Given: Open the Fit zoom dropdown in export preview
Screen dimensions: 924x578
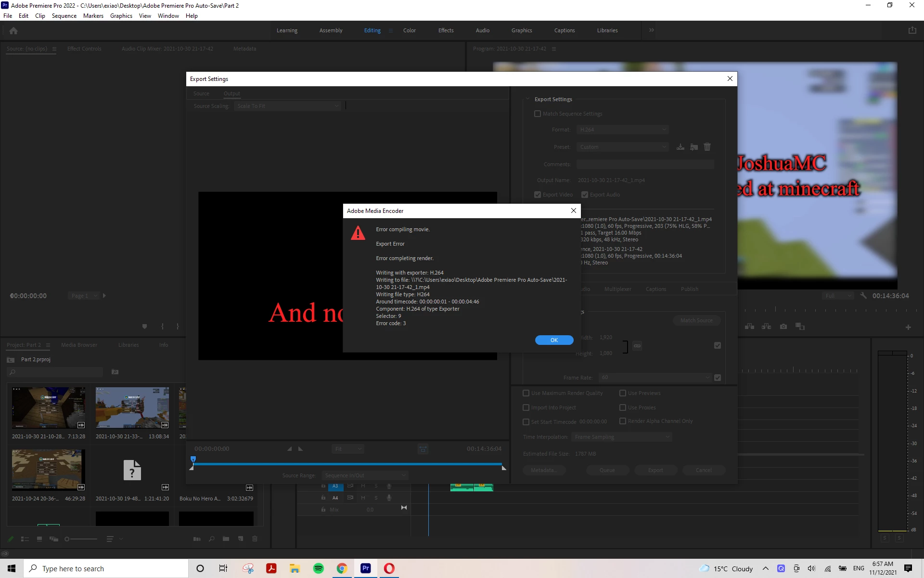Looking at the screenshot, I should coord(347,449).
